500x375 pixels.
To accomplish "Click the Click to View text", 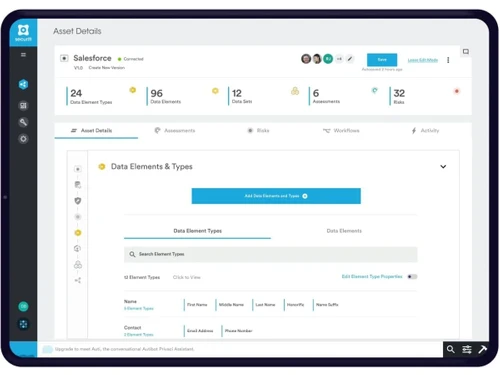I will coord(186,277).
